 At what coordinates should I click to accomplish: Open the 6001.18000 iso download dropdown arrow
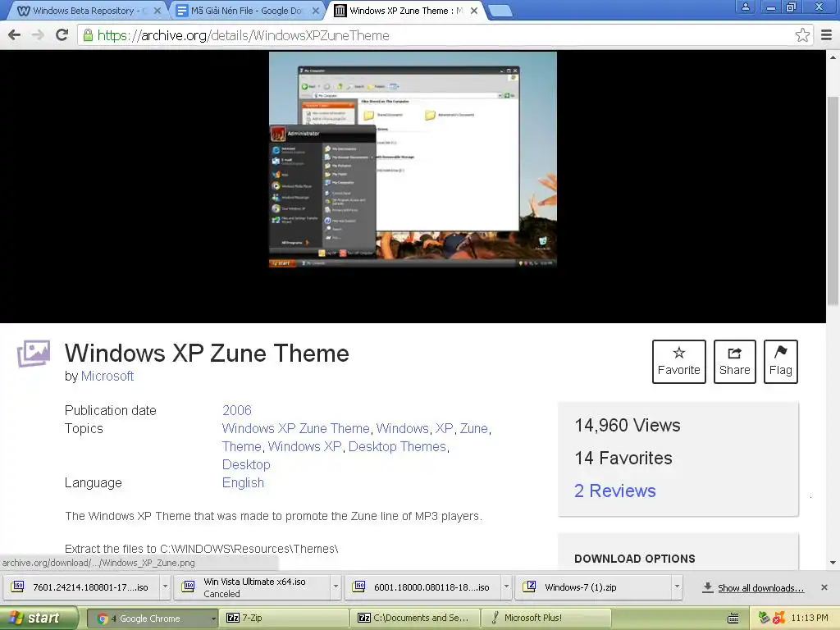click(505, 587)
